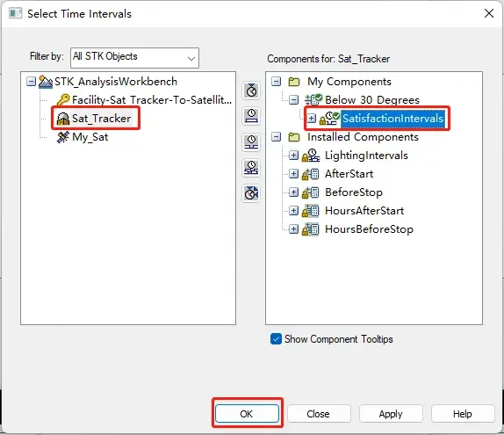
Task: Click the third interval list filter icon
Action: (x=251, y=141)
